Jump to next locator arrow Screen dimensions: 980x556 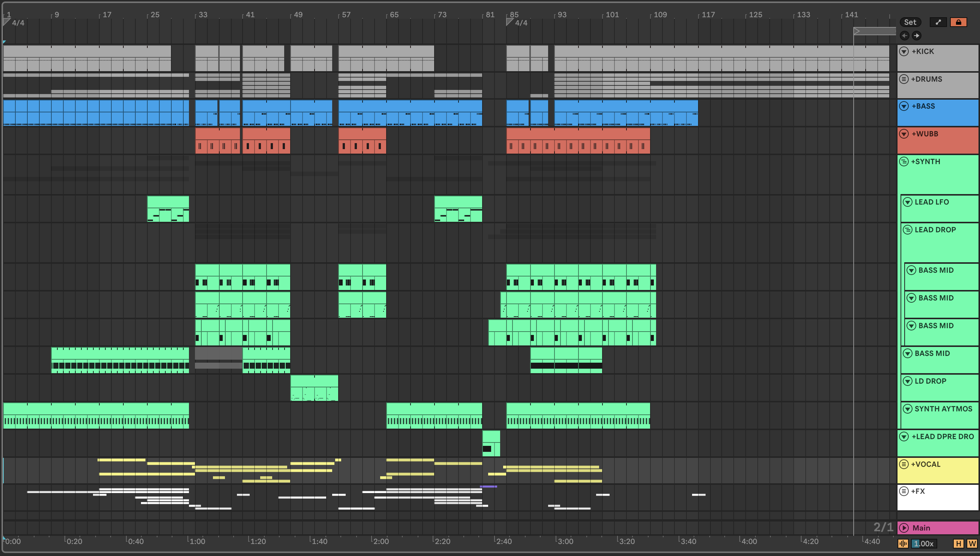(x=917, y=36)
